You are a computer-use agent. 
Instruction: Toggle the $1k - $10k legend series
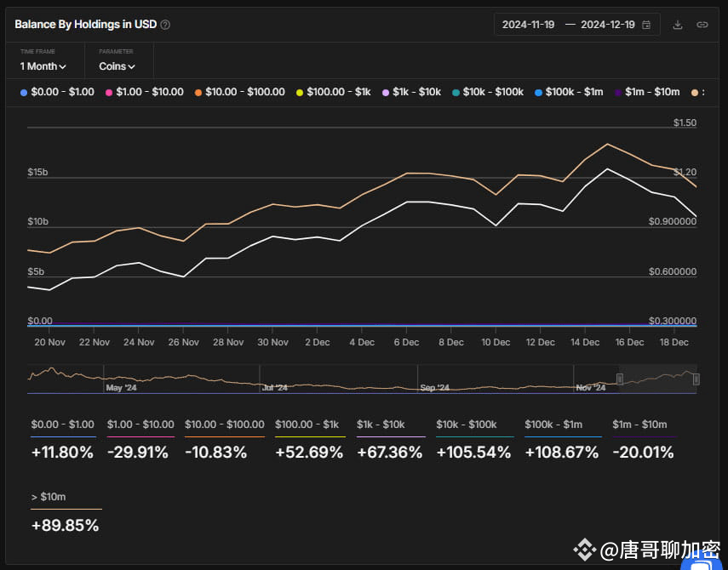411,92
